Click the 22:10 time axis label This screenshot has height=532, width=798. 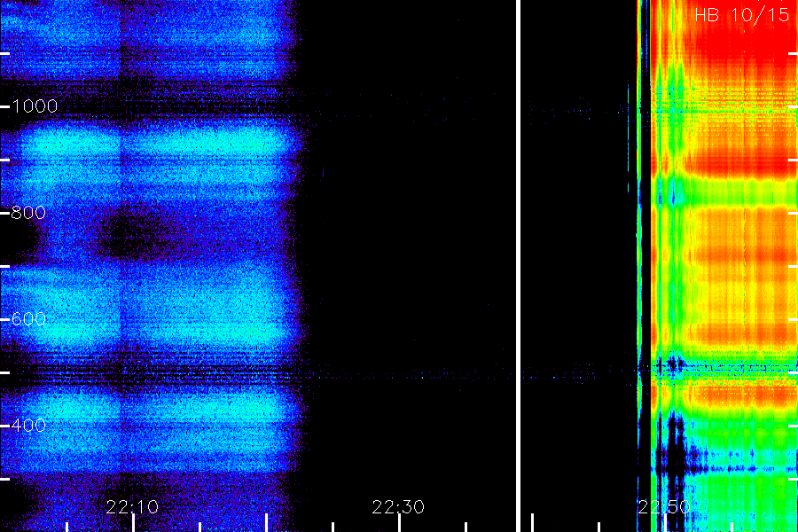tap(132, 507)
